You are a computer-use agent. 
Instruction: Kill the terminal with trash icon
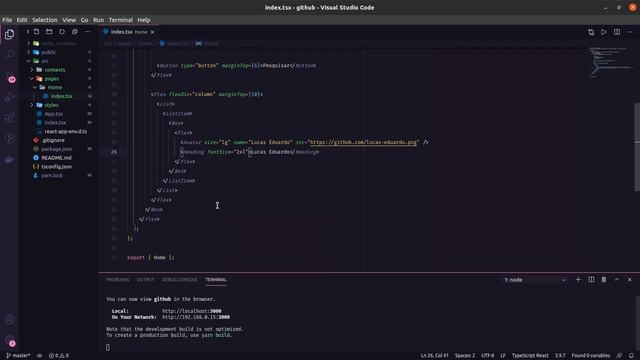pos(604,280)
